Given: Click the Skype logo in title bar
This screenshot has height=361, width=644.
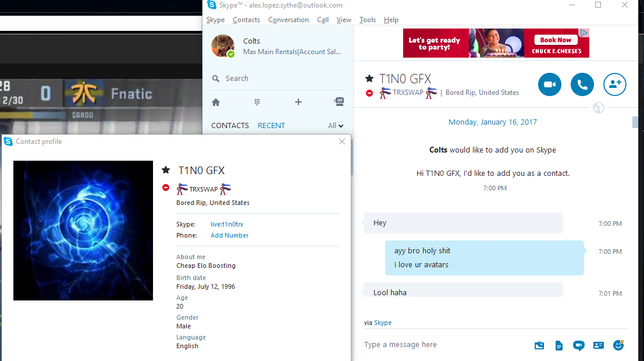Looking at the screenshot, I should point(212,5).
